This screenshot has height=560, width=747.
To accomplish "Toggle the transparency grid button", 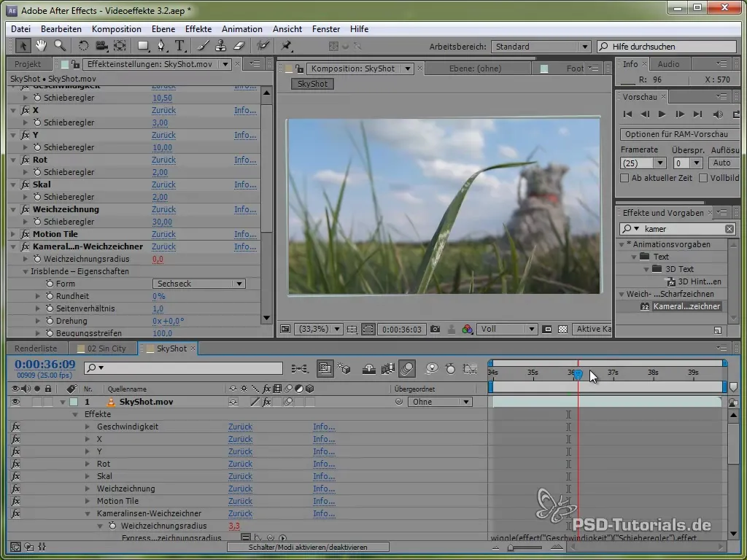I will (562, 329).
